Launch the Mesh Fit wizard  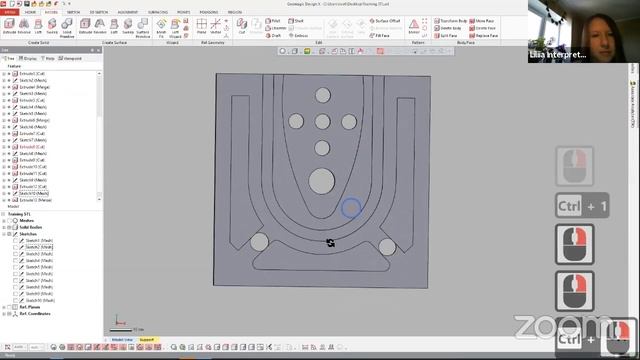pos(161,28)
